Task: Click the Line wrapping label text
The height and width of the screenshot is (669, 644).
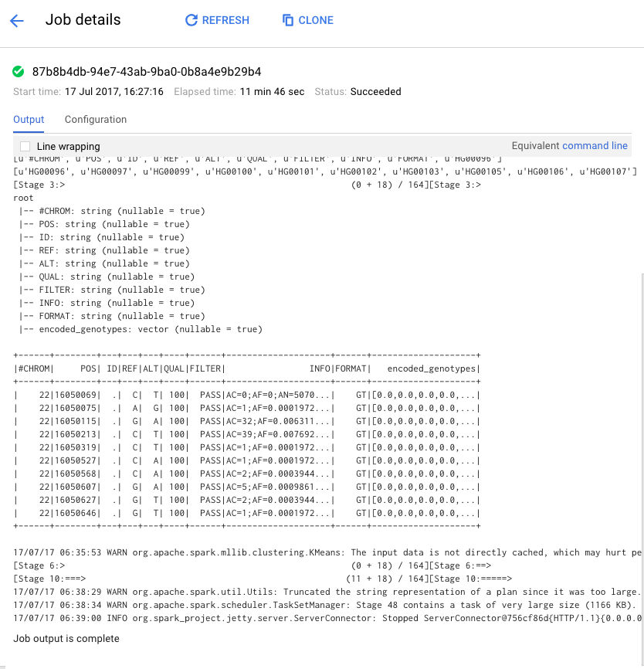Action: pos(69,146)
